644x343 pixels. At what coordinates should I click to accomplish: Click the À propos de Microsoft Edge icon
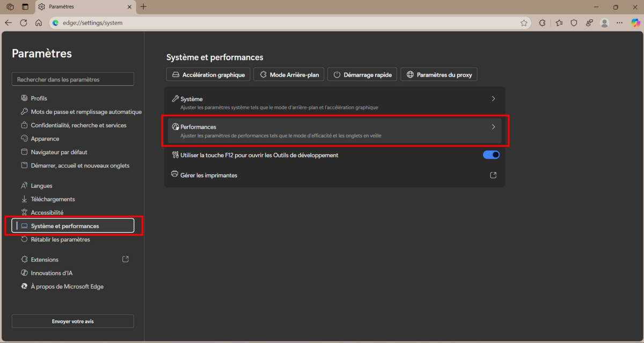(x=24, y=286)
